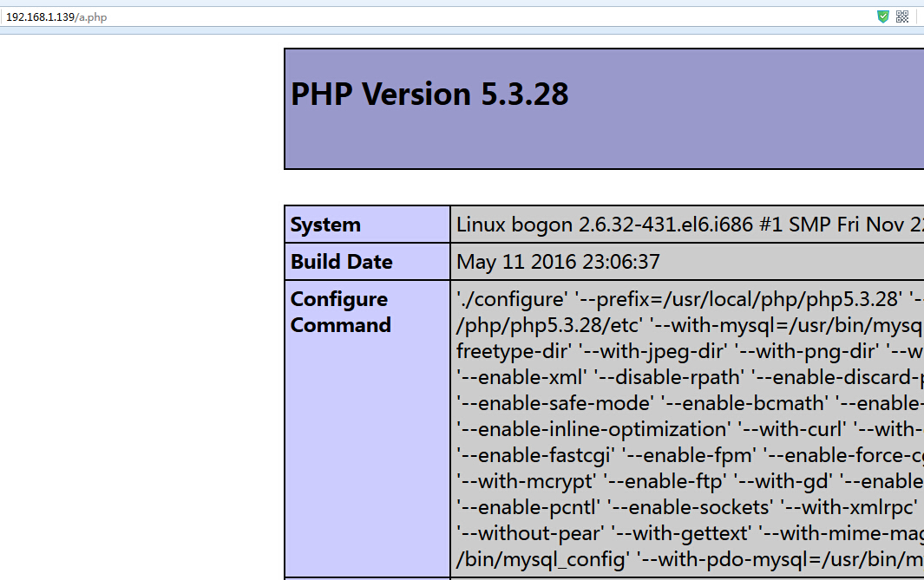Click the address bar URL 192.168.1.139/a.php
This screenshot has height=580, width=924.
56,17
